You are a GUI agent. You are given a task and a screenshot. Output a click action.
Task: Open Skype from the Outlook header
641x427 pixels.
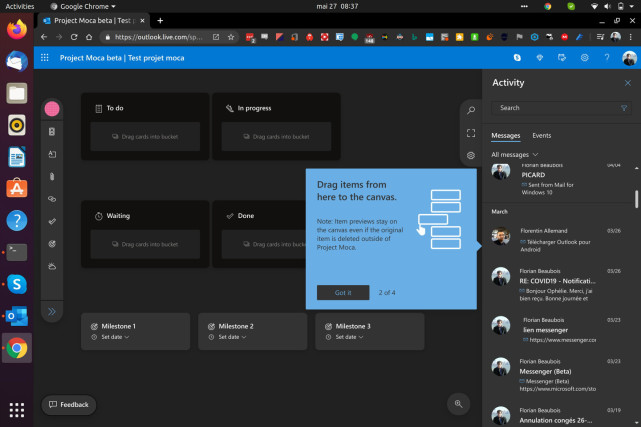517,58
